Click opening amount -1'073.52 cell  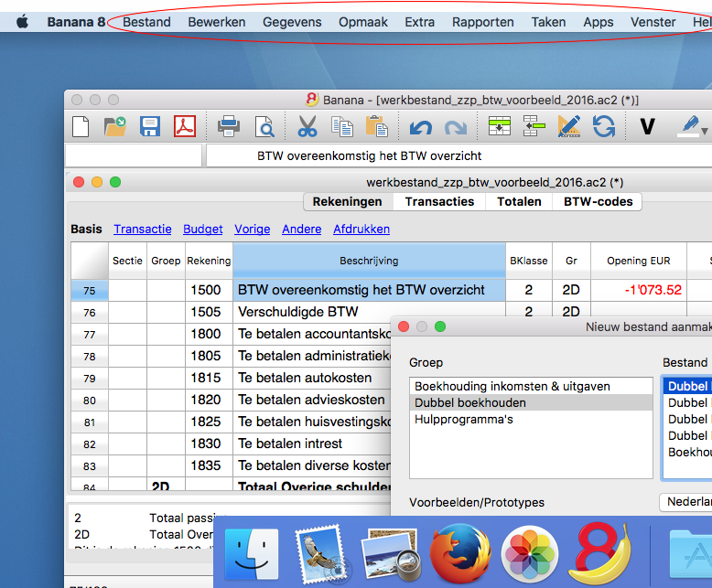[x=639, y=291]
